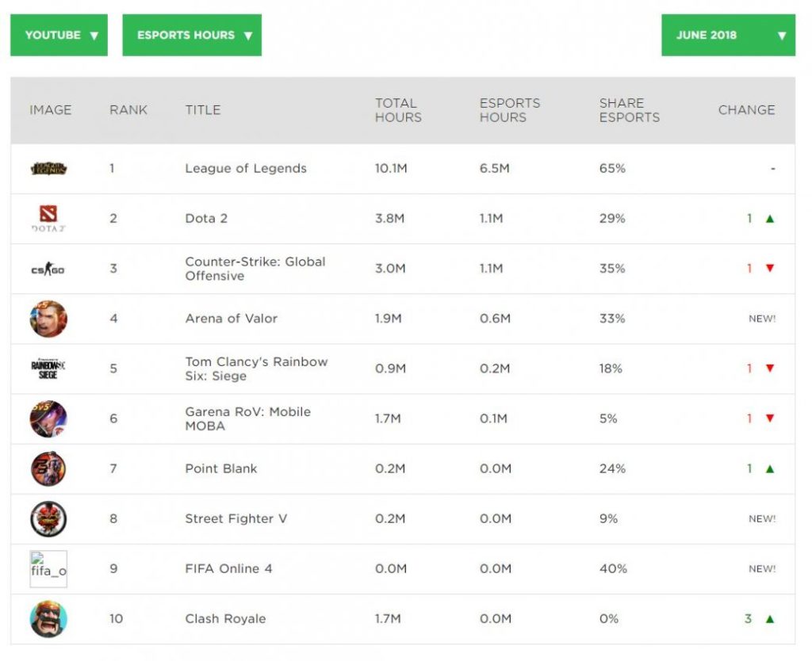The height and width of the screenshot is (661, 812).
Task: Open the FIFA Online 4 title link
Action: coord(228,568)
